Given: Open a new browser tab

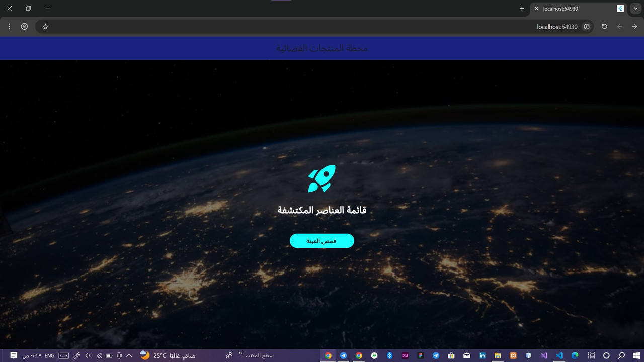Looking at the screenshot, I should (522, 9).
